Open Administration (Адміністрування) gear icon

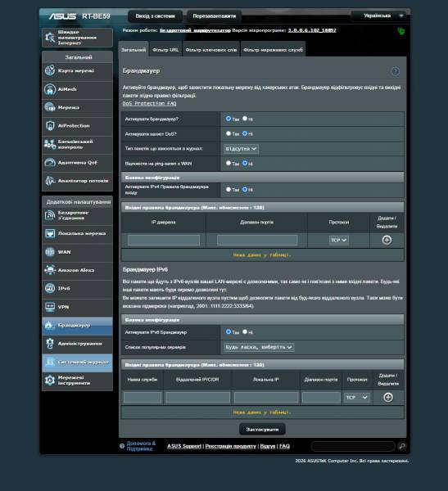50,344
